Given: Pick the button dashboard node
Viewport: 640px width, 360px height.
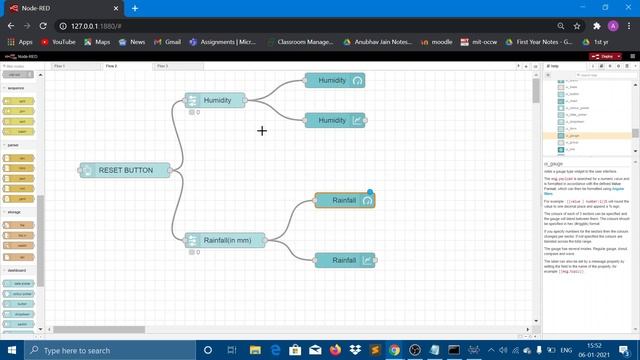Looking at the screenshot, I should point(19,304).
